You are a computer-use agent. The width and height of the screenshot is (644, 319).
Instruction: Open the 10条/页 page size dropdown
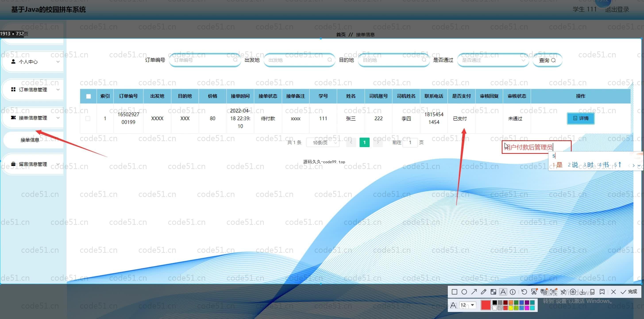323,142
